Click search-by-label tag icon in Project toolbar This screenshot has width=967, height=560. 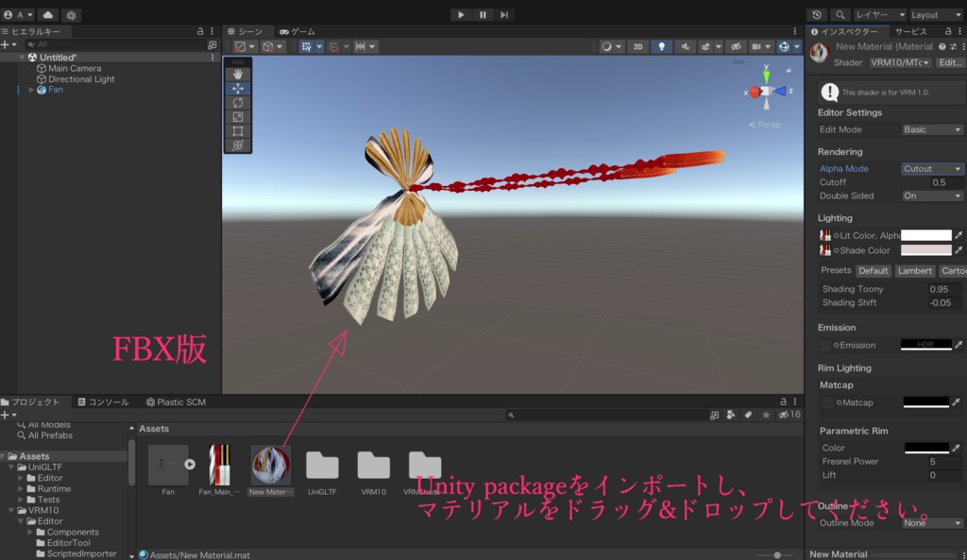click(x=748, y=416)
